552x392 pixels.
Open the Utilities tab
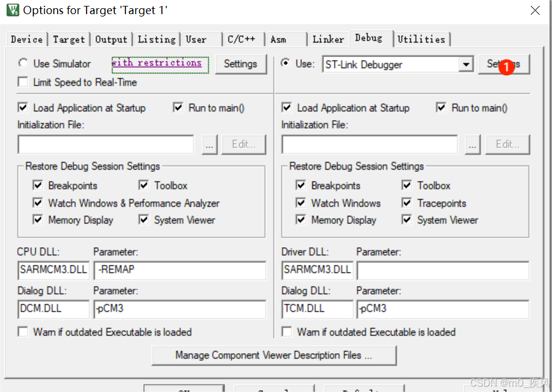point(421,39)
